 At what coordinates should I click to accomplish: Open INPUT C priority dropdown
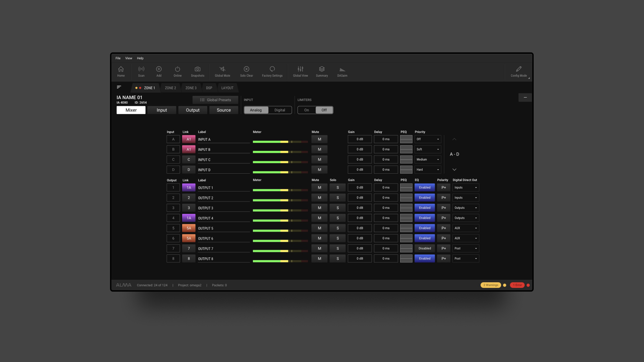(428, 160)
